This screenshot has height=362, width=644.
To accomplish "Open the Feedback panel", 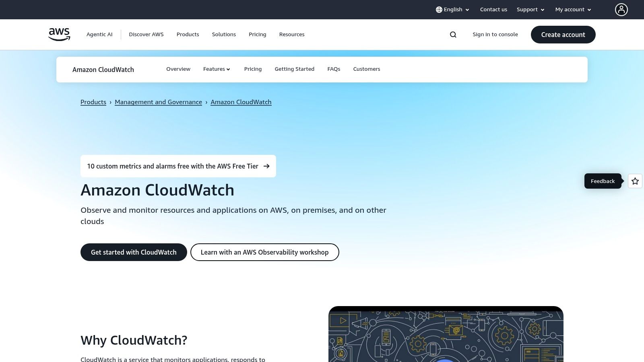I will tap(603, 181).
